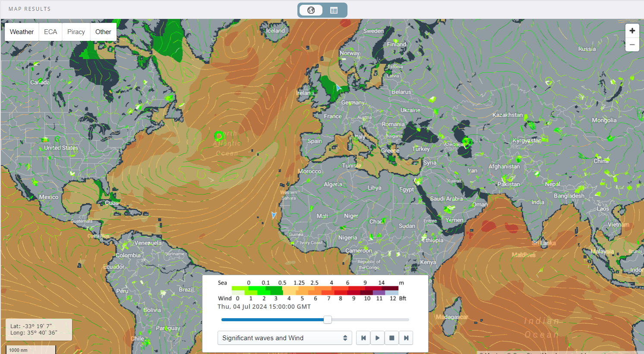
Task: Play the weather forecast animation
Action: point(378,338)
